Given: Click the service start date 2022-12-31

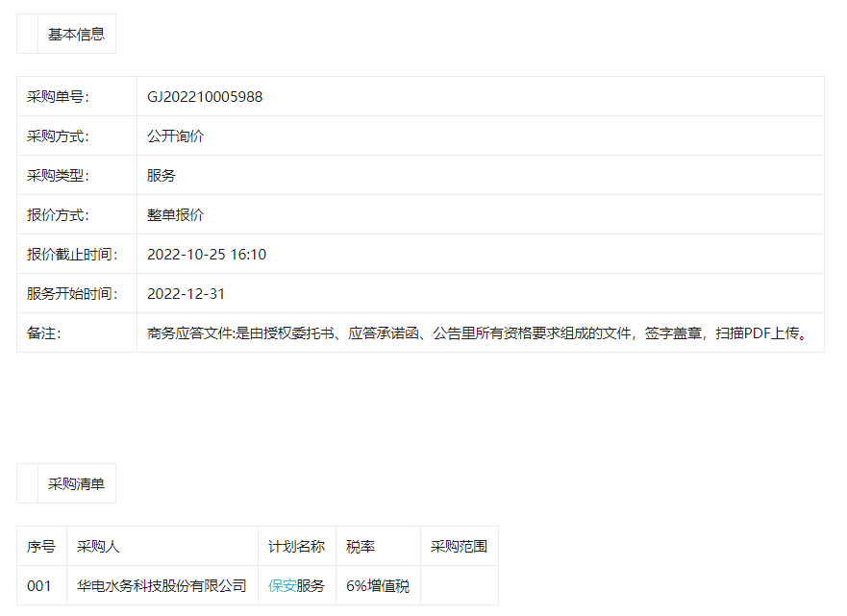Looking at the screenshot, I should (186, 293).
